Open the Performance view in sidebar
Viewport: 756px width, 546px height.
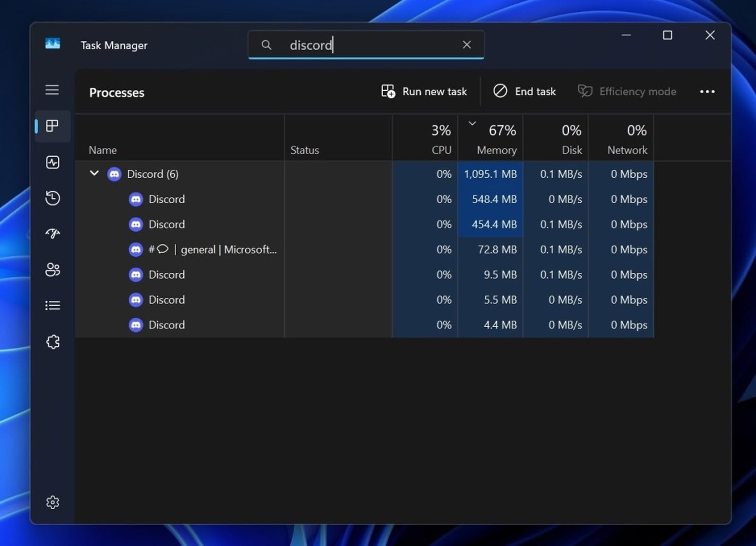coord(52,162)
